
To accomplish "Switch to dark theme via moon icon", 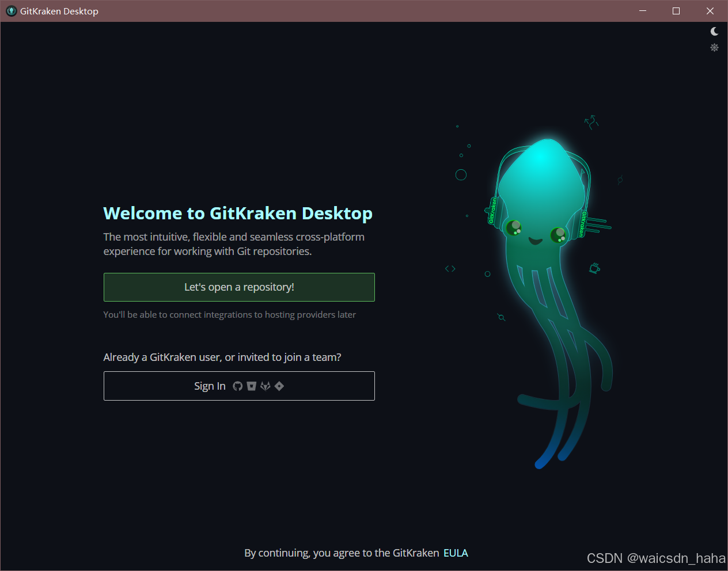I will pos(714,32).
